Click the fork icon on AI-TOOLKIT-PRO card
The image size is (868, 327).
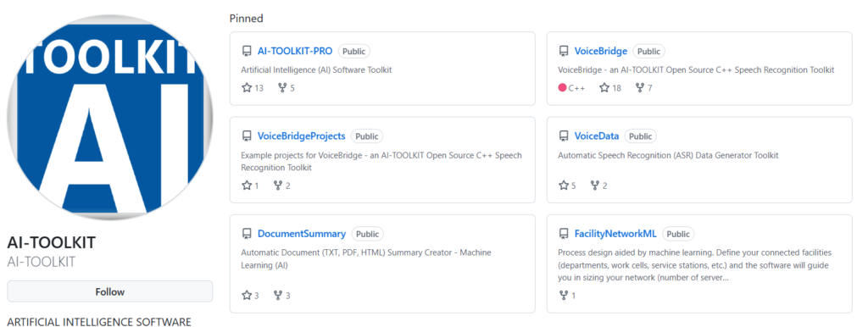tap(282, 88)
